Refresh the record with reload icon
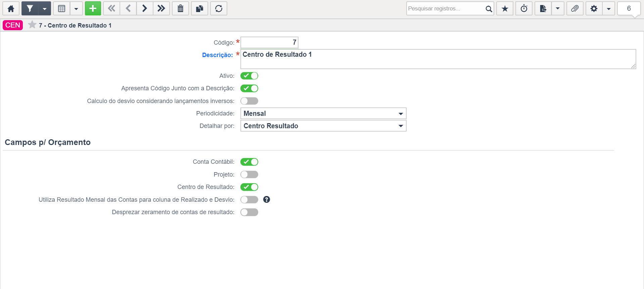Screen dimensions: 644x289 click(x=219, y=8)
